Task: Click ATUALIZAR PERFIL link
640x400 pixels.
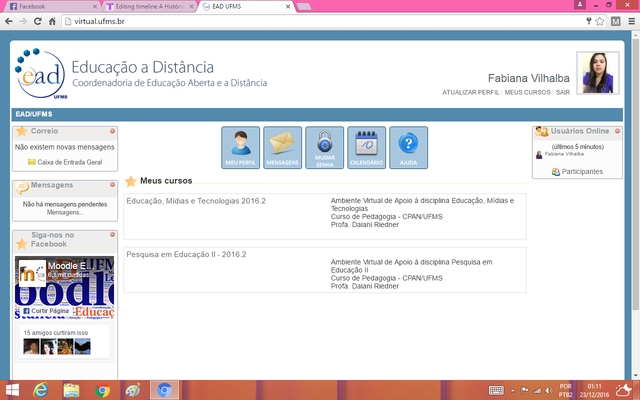Action: [x=470, y=93]
